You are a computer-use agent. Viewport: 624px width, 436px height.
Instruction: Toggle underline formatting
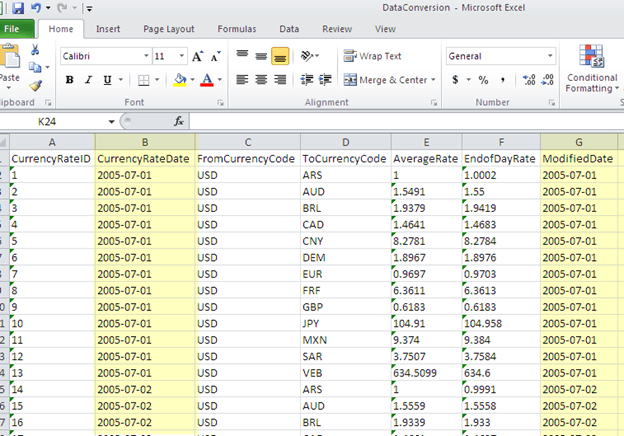pyautogui.click(x=106, y=80)
